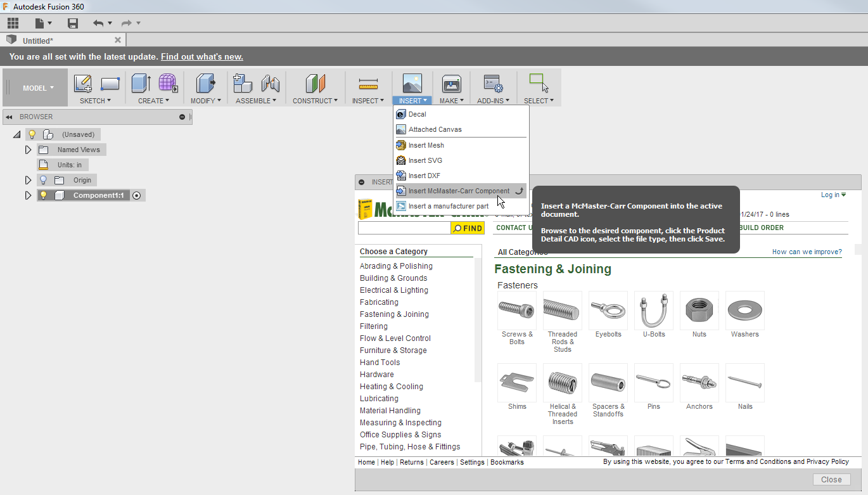Click the Anchors category image
This screenshot has height=495, width=868.
699,383
